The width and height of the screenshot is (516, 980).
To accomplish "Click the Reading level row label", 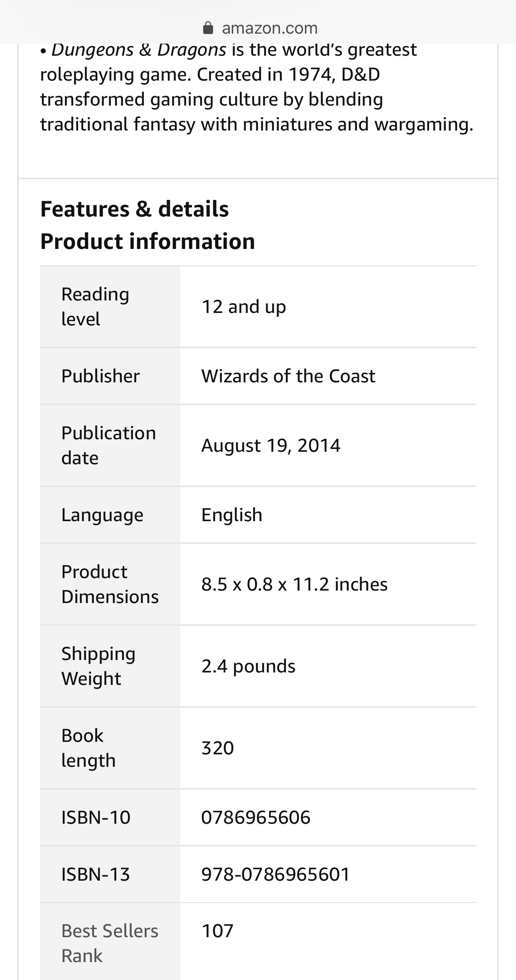I will 95,307.
